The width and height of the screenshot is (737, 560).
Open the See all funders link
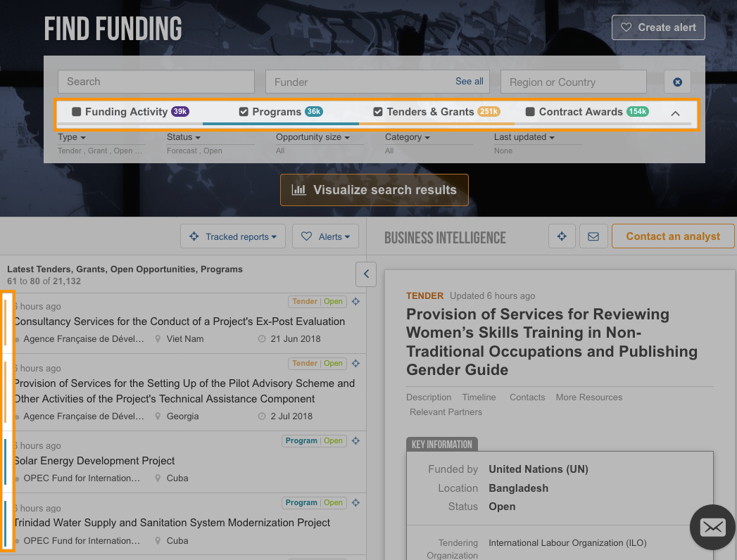(x=469, y=82)
